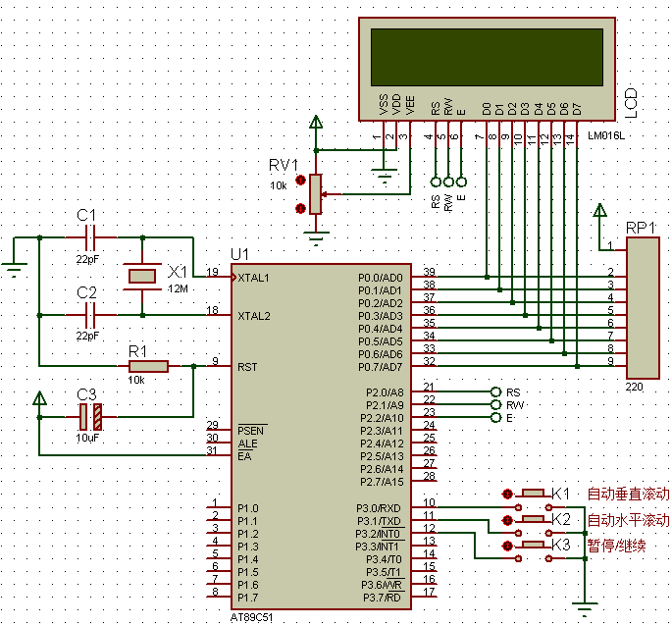This screenshot has height=626, width=672.
Task: Select resistor R1 symbol
Action: click(148, 366)
